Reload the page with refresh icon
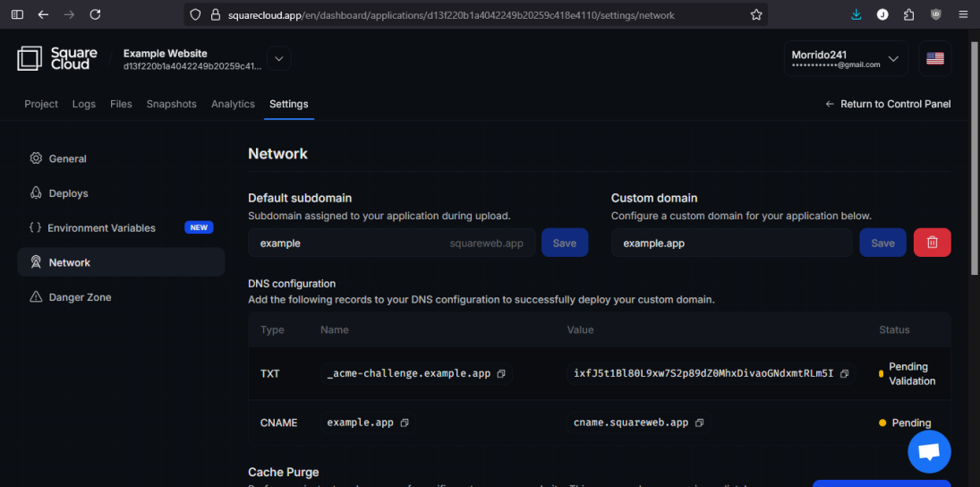Image resolution: width=980 pixels, height=487 pixels. coord(95,14)
